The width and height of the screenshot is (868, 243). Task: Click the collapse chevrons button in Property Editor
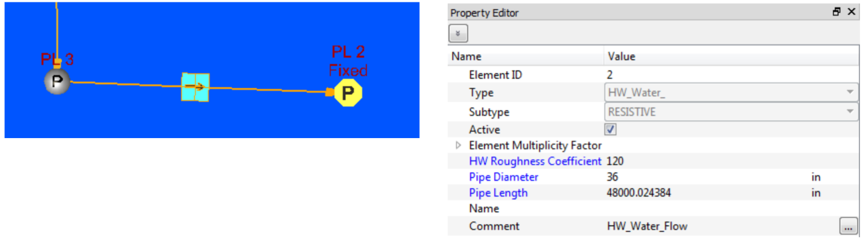[x=458, y=34]
